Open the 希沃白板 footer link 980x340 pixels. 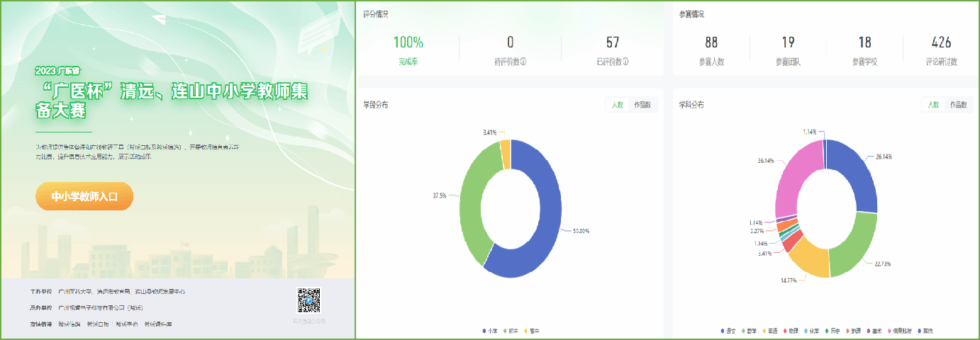click(x=98, y=324)
